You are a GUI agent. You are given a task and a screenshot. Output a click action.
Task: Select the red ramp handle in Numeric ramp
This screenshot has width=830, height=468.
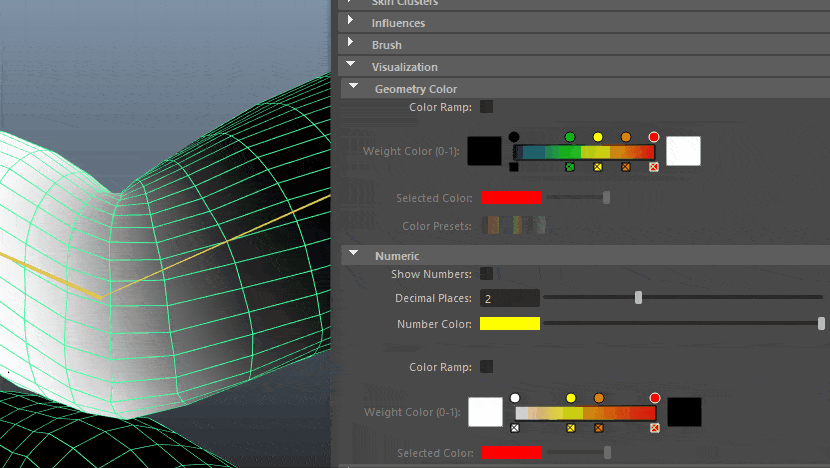coord(655,398)
